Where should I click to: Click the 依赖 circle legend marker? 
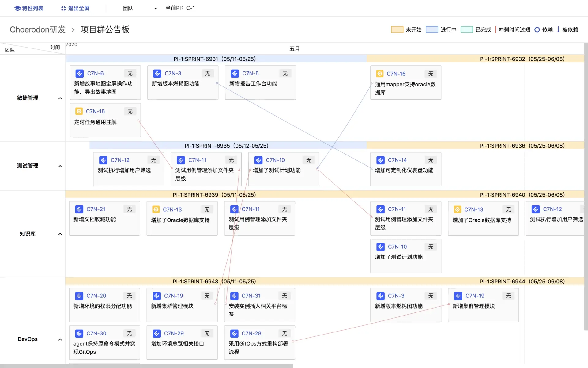(x=537, y=30)
